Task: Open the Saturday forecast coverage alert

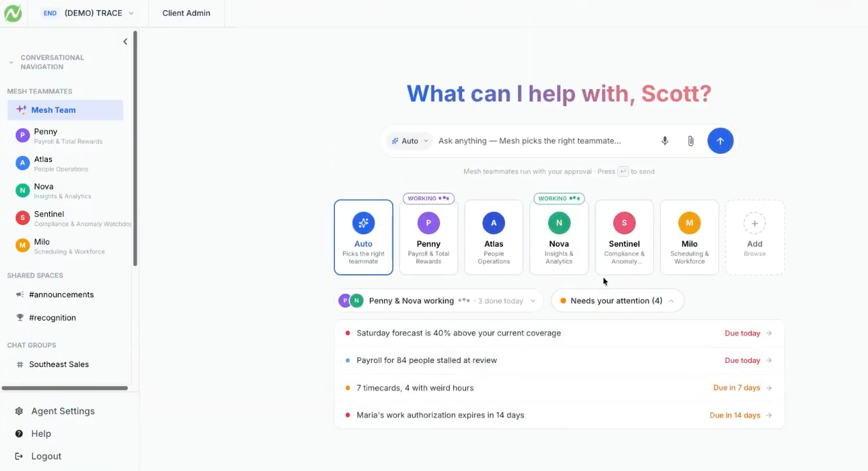Action: [x=559, y=333]
